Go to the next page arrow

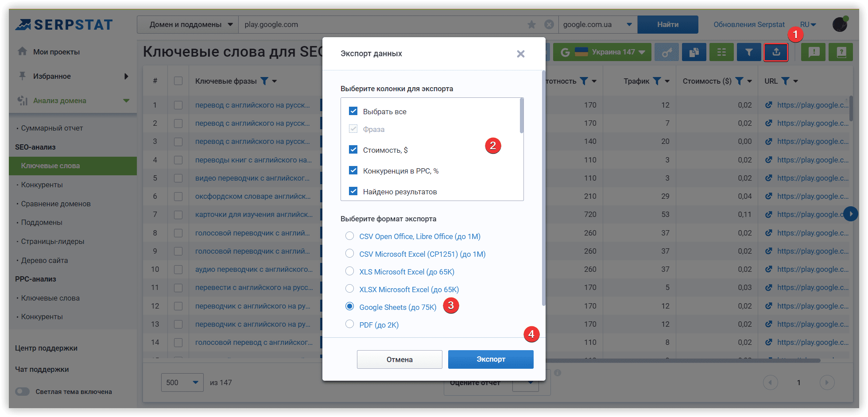827,382
